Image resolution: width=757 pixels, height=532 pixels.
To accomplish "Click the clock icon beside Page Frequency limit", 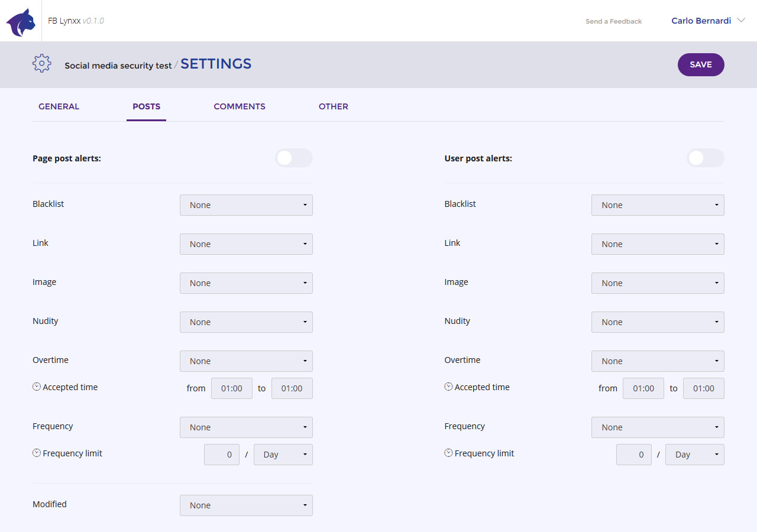I will [37, 453].
